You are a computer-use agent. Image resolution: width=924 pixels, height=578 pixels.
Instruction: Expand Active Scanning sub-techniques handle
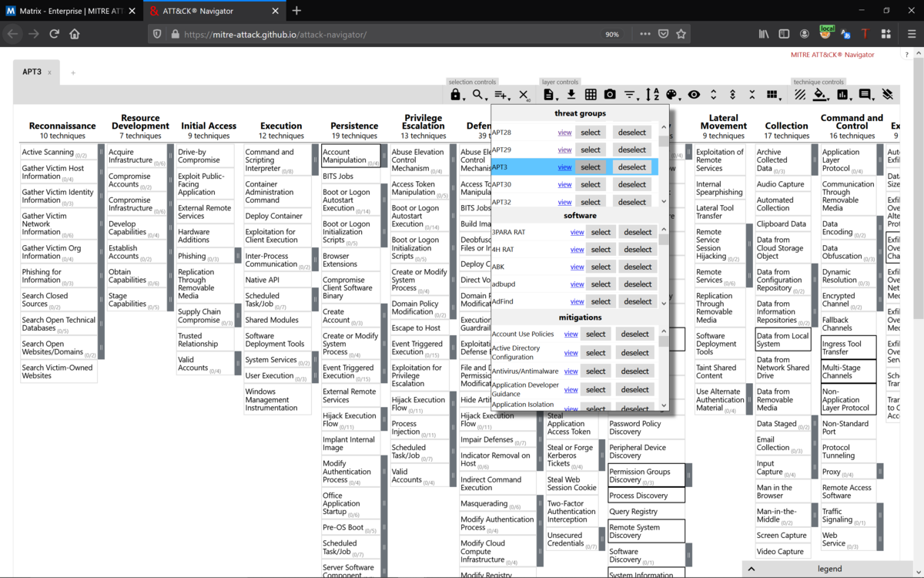tap(100, 153)
